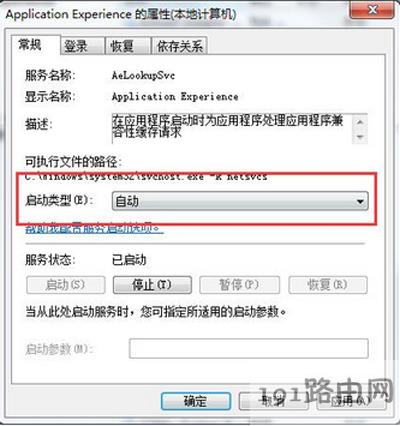The width and height of the screenshot is (400, 426).
Task: Focus the 启动参数 input field
Action: pyautogui.click(x=249, y=349)
